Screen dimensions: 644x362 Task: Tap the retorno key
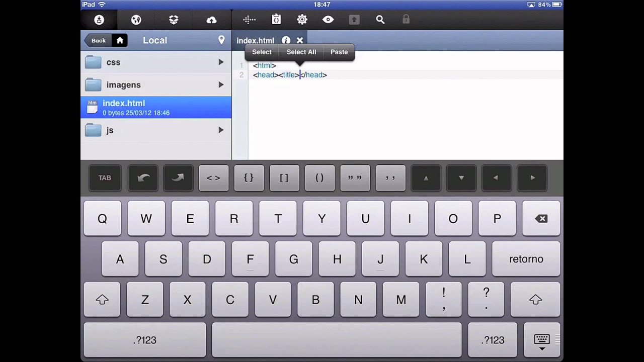point(526,259)
